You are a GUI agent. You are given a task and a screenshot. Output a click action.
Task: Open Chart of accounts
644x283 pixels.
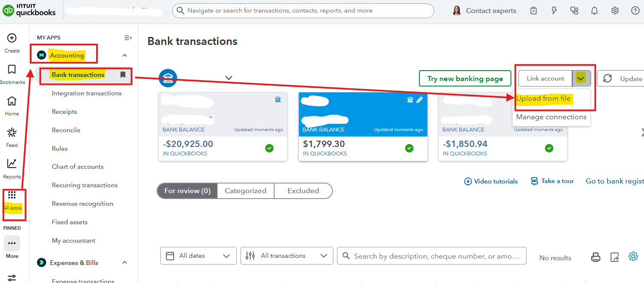(x=78, y=167)
